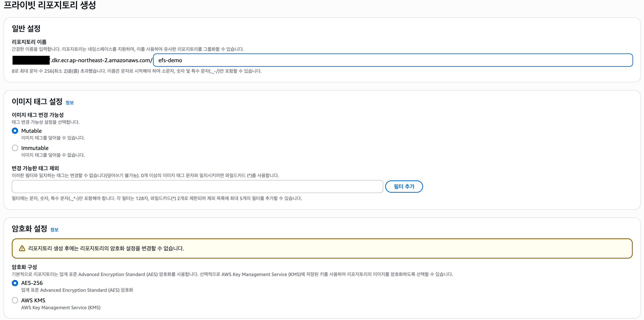Screen dimensions: 644x320
Task: Click the warning triangle icon in alert
Action: (22, 248)
